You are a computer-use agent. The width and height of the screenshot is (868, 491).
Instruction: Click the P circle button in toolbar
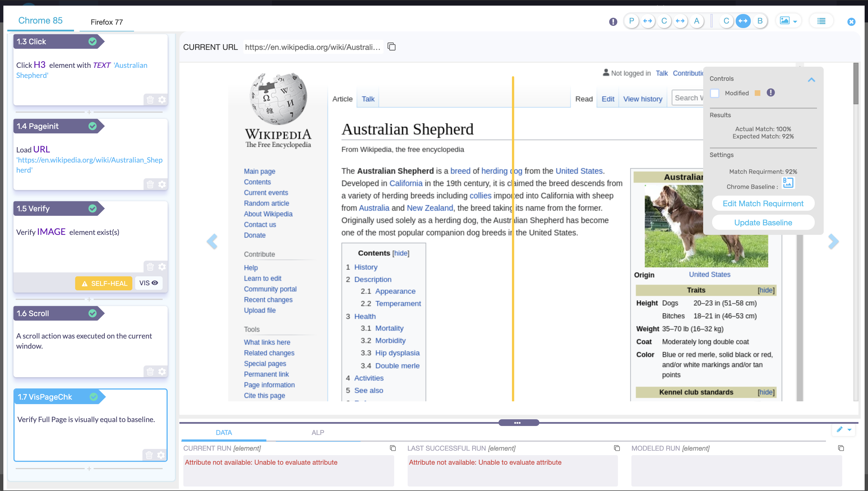631,21
